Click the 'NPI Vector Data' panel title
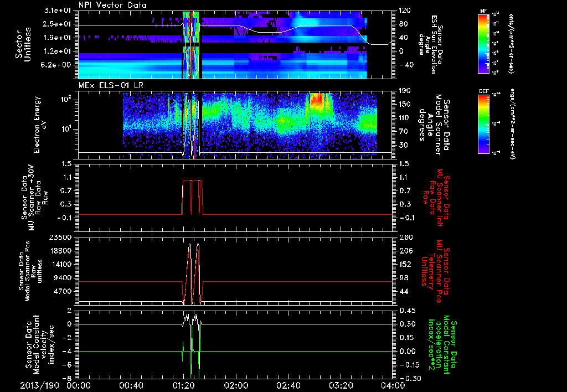Screen dimensions: 567x392 [112, 5]
